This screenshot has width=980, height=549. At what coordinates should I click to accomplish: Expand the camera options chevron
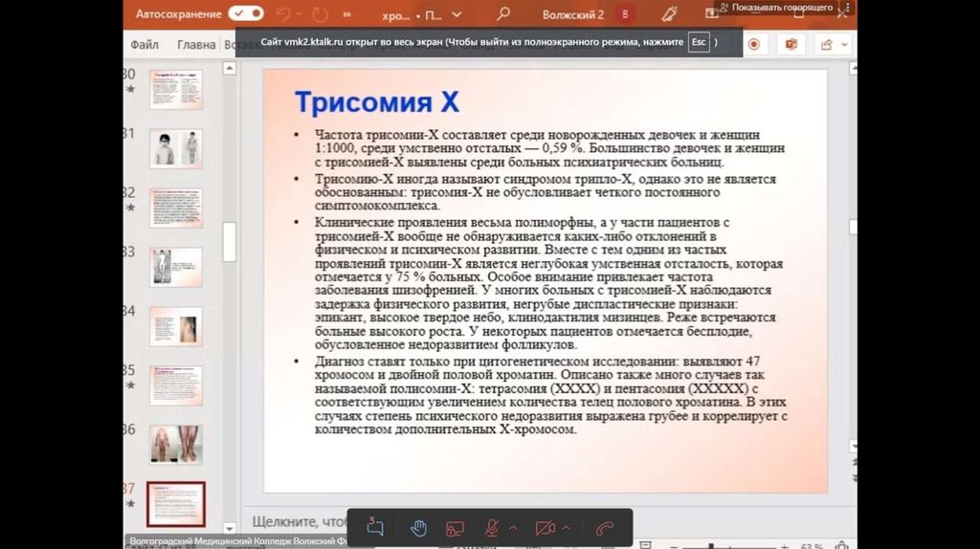(x=567, y=528)
